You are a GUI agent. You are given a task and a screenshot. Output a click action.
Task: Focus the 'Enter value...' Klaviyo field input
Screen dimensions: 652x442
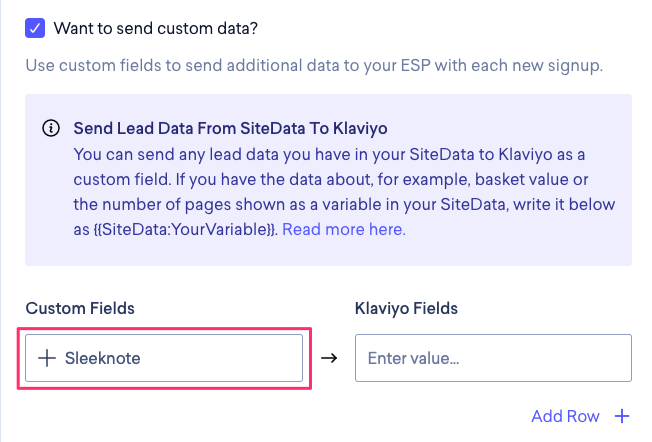click(x=493, y=358)
